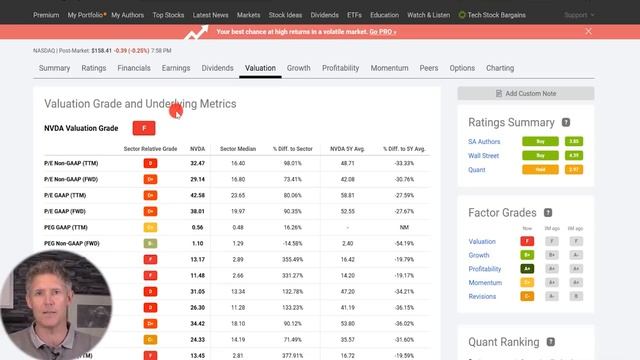This screenshot has width=640, height=360.
Task: Go to Latest News navigation item
Action: coord(211,15)
